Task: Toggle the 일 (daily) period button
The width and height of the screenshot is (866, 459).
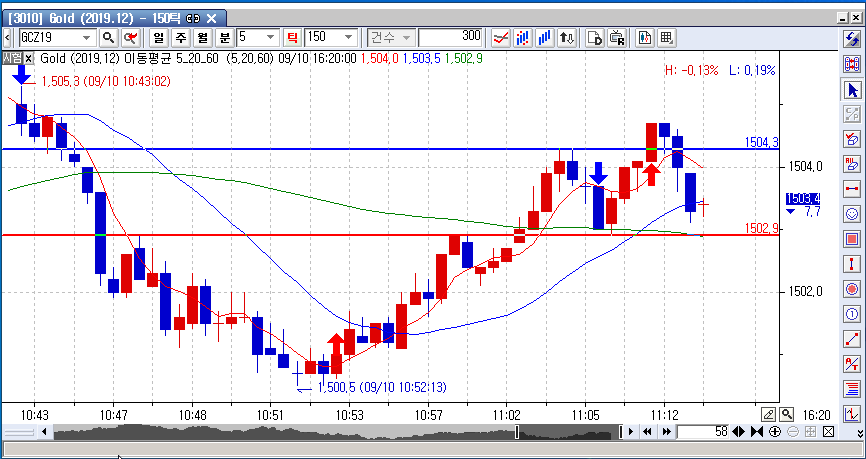Action: pos(159,37)
